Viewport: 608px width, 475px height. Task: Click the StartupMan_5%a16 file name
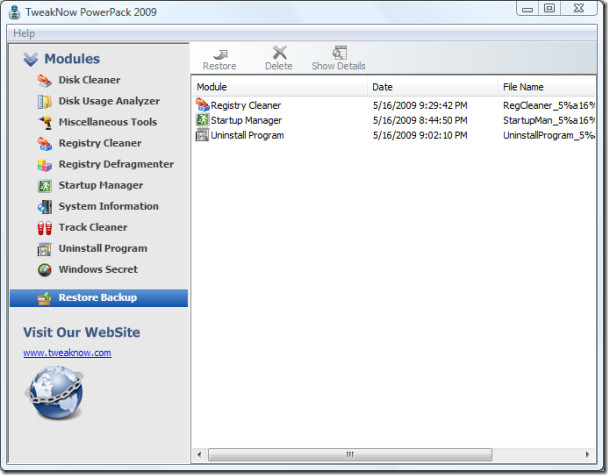coord(549,121)
